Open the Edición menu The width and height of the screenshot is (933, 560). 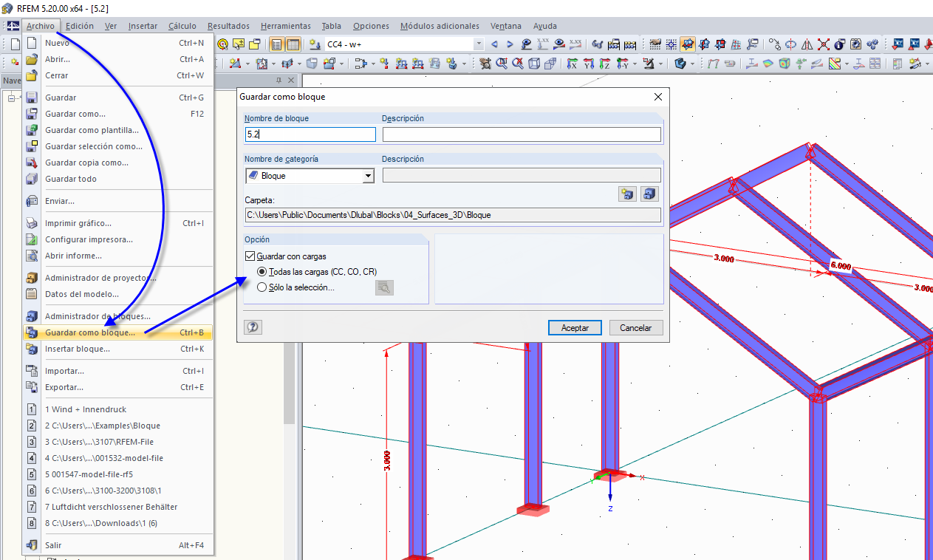[79, 26]
